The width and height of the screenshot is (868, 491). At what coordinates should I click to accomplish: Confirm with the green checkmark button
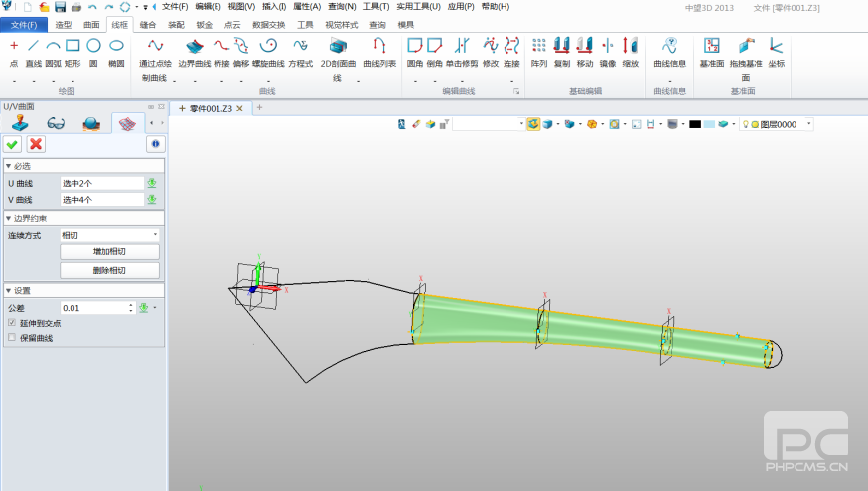click(13, 144)
